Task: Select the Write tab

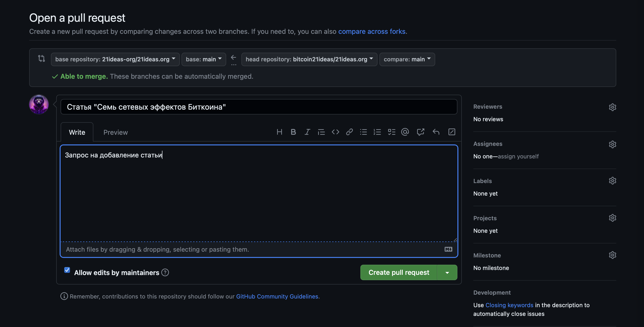Action: coord(77,132)
